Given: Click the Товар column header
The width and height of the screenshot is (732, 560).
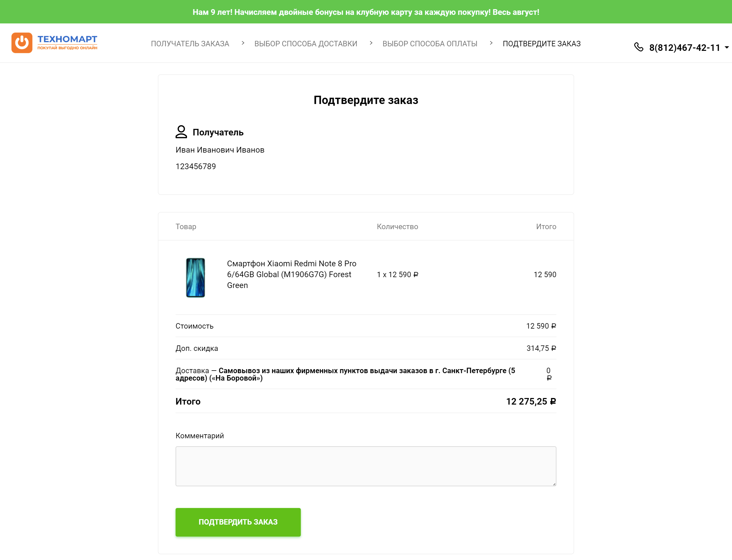Looking at the screenshot, I should tap(186, 227).
